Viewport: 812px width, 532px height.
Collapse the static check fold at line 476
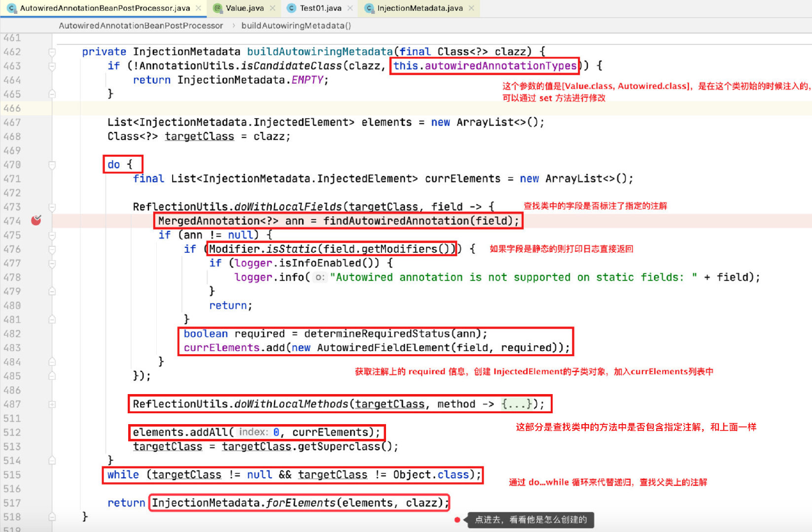52,249
